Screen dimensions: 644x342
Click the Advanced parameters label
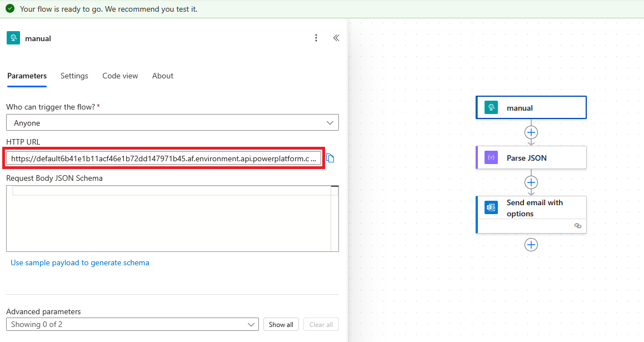coord(43,311)
